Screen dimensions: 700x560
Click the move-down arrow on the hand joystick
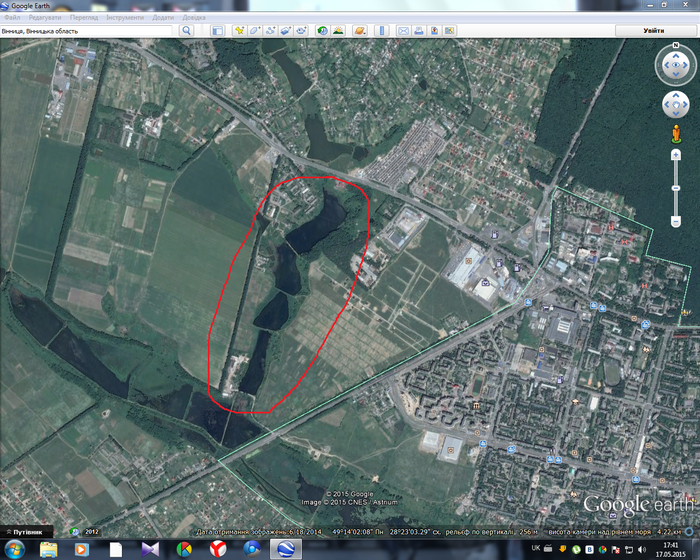coord(675,114)
